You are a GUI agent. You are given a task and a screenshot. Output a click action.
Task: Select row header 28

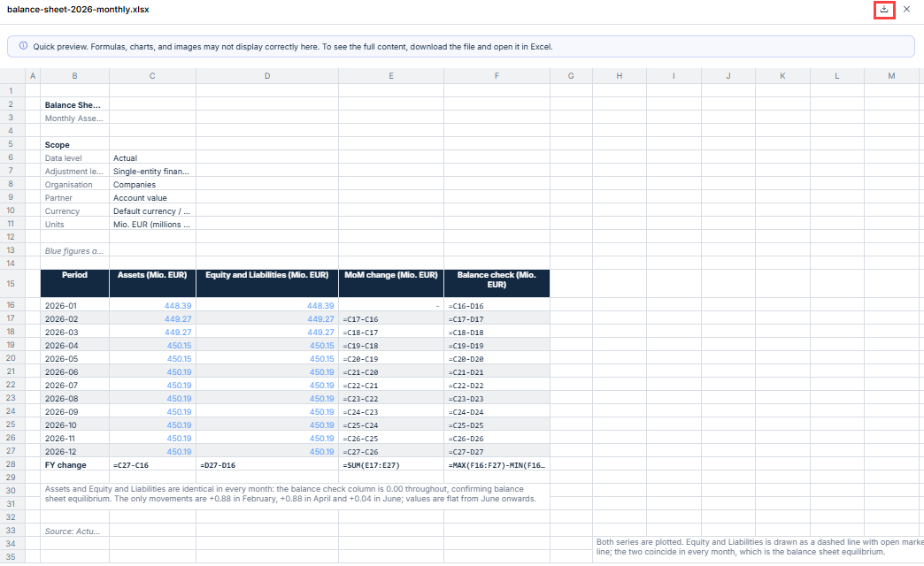click(x=11, y=464)
